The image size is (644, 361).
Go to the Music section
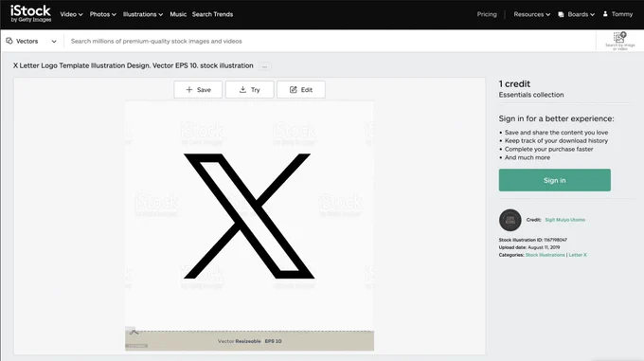(x=178, y=14)
